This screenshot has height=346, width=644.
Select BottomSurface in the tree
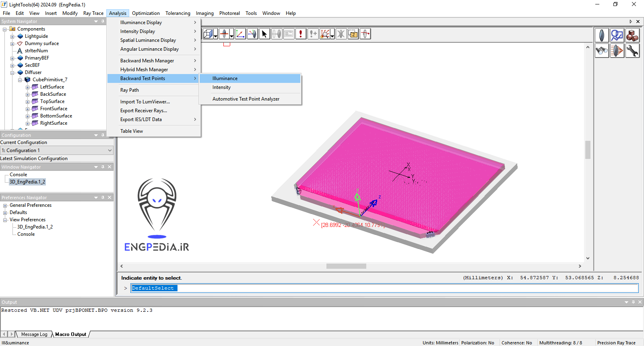click(x=56, y=116)
